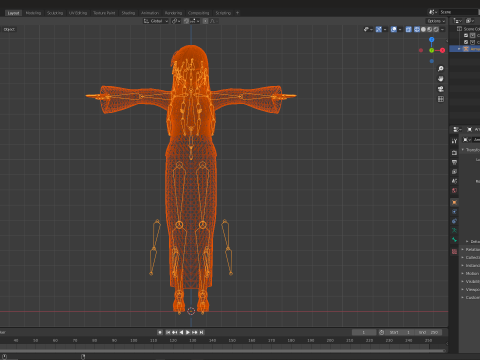The image size is (480, 360).
Task: Switch to the Animation workspace tab
Action: click(150, 13)
